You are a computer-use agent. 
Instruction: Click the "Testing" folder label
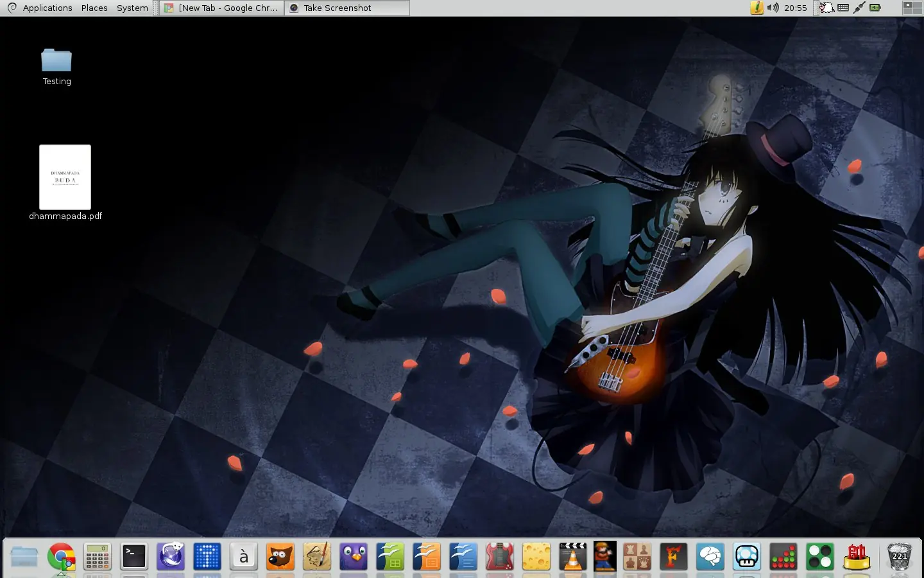coord(56,82)
